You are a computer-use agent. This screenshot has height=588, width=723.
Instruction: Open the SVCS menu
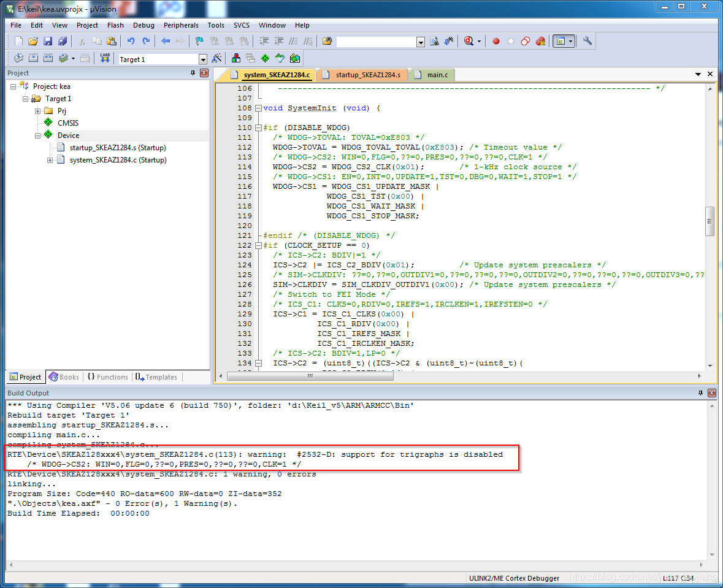pos(241,25)
